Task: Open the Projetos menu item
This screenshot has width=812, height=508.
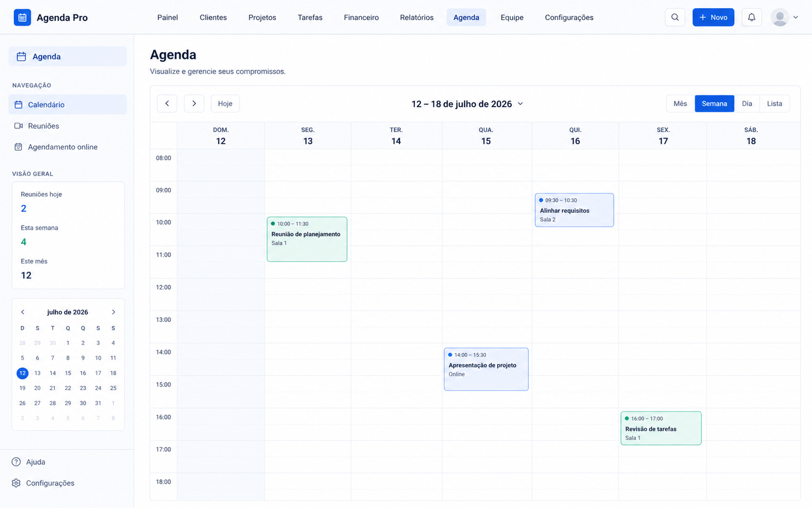Action: (x=262, y=17)
